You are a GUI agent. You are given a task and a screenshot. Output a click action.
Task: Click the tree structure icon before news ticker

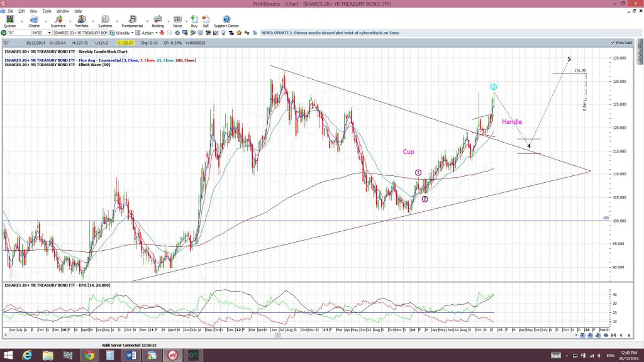point(255,33)
